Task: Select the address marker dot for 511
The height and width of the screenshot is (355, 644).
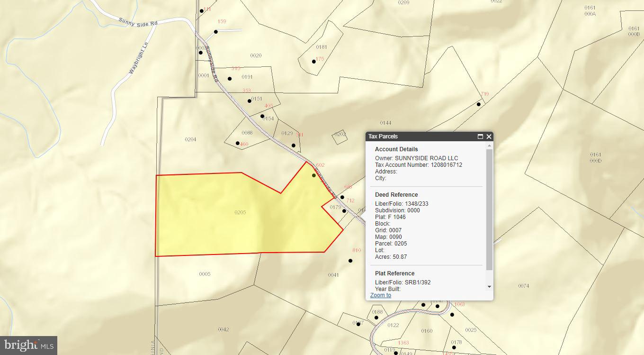Action: point(294,146)
